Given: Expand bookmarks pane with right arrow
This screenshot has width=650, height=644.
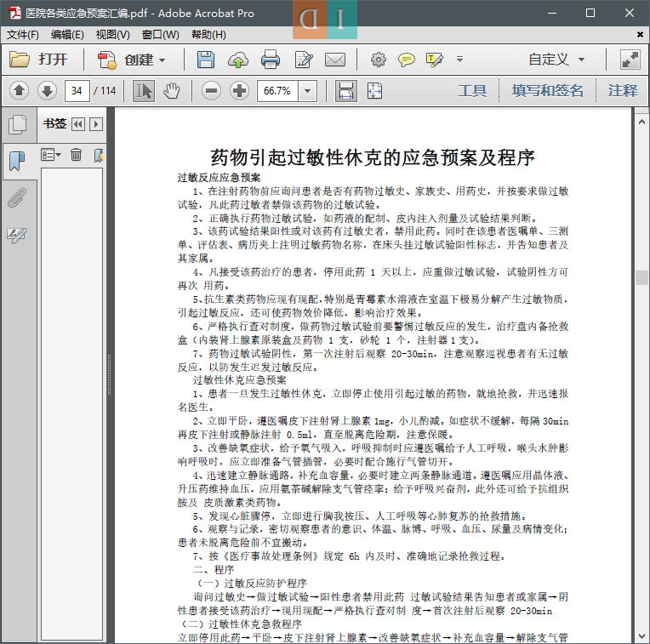Looking at the screenshot, I should pyautogui.click(x=96, y=124).
